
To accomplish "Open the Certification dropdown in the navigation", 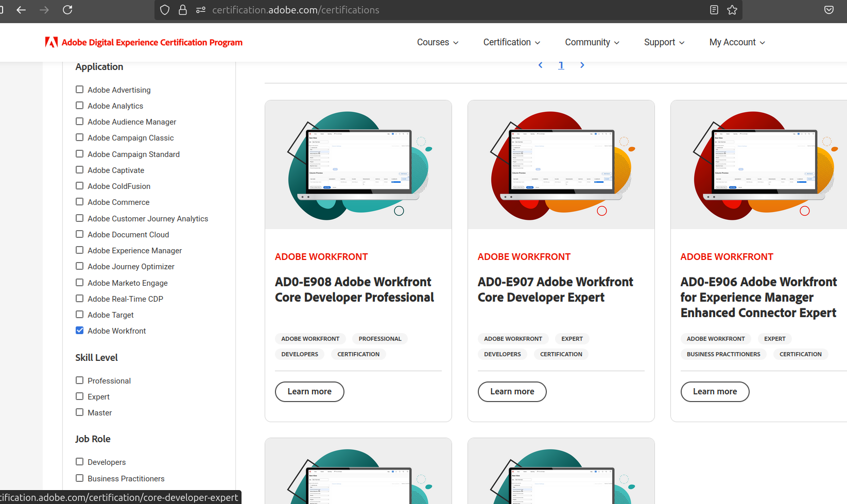I will pyautogui.click(x=511, y=42).
